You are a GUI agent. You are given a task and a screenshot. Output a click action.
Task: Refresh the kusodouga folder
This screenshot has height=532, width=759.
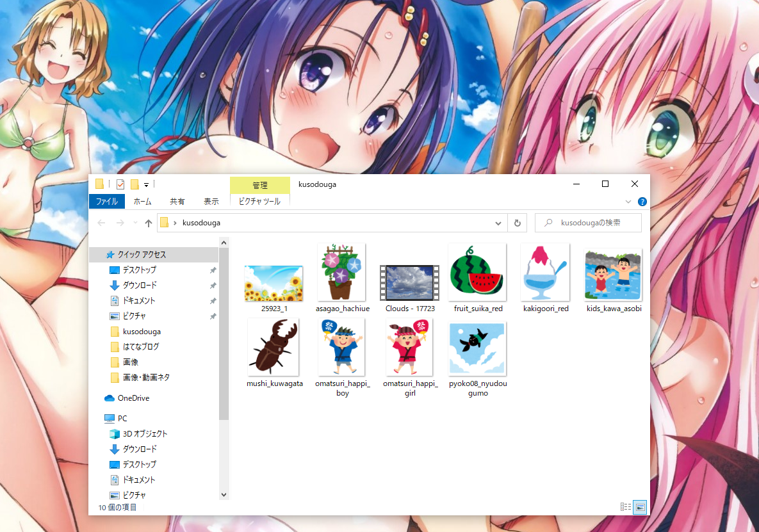click(517, 223)
